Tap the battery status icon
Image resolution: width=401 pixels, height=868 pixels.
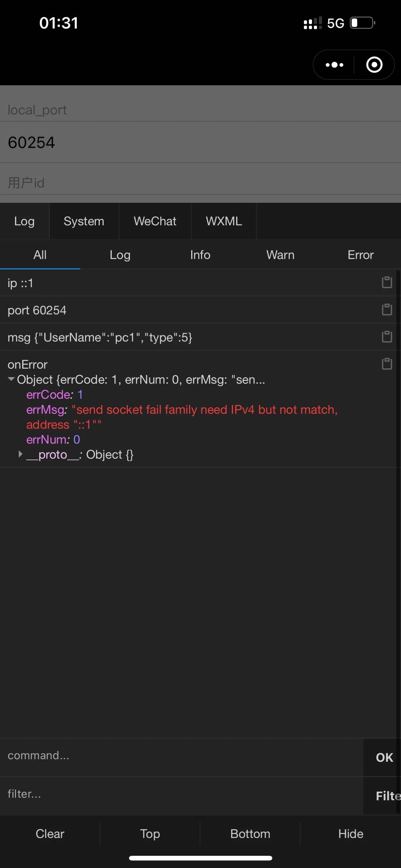362,23
